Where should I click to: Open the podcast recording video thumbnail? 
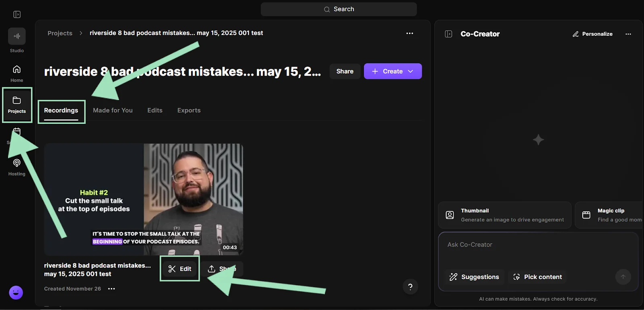coord(143,199)
